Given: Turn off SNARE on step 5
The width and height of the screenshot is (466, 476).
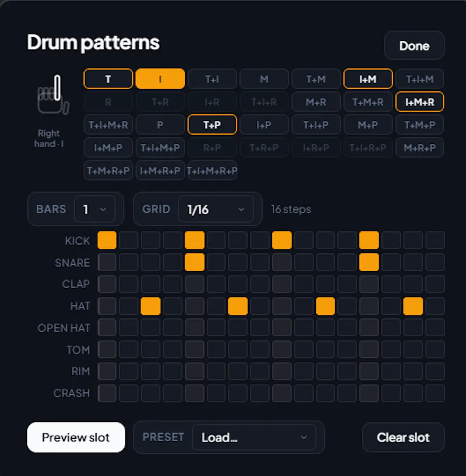Looking at the screenshot, I should (x=195, y=262).
